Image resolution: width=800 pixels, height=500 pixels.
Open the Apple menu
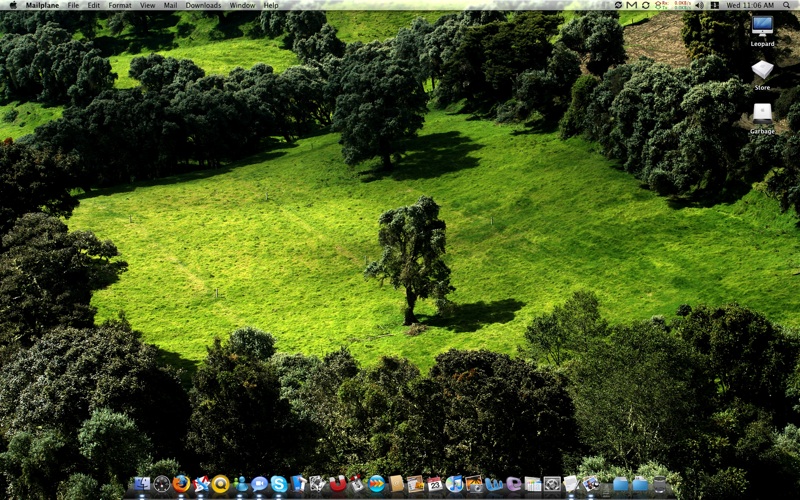11,5
